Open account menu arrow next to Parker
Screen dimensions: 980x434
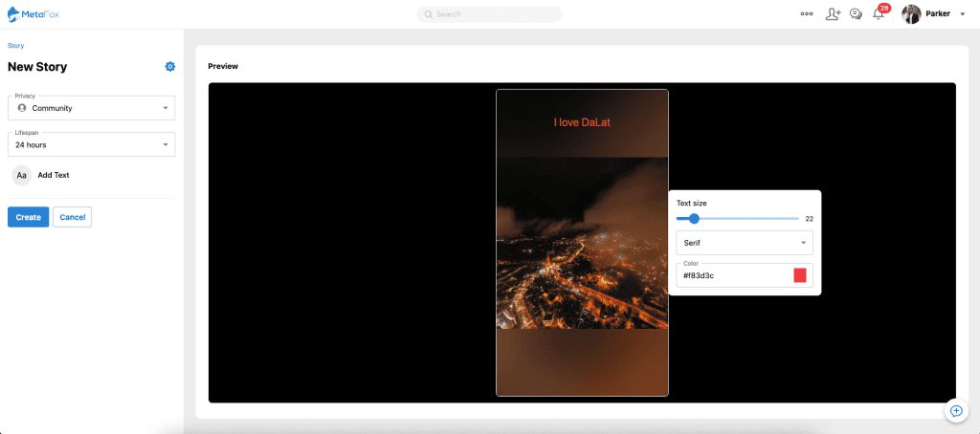click(962, 14)
